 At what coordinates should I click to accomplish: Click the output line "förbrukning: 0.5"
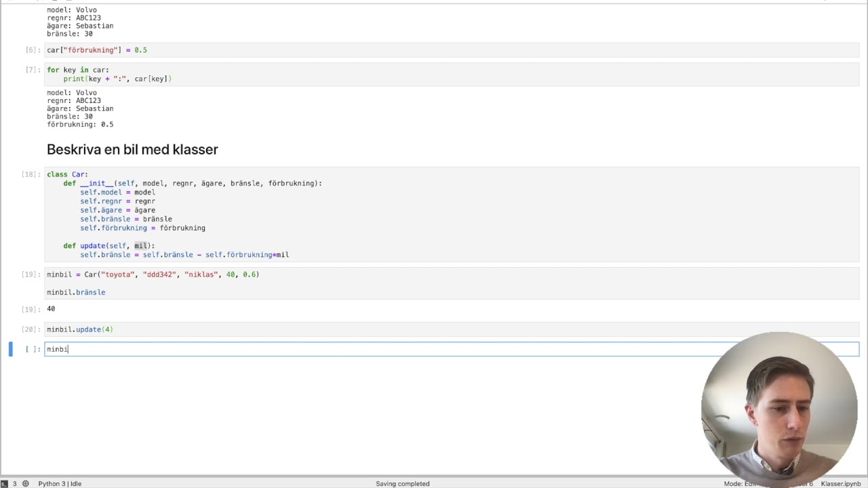(x=80, y=124)
